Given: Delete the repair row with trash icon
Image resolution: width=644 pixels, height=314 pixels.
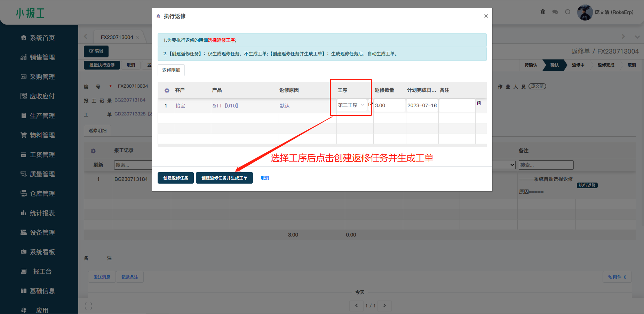Looking at the screenshot, I should pyautogui.click(x=479, y=103).
